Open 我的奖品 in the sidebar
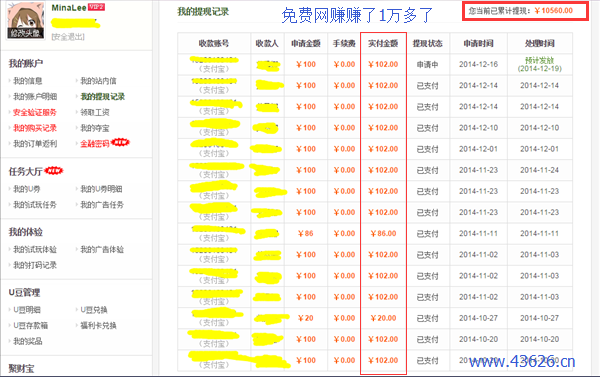The height and width of the screenshot is (377, 600). tap(28, 341)
